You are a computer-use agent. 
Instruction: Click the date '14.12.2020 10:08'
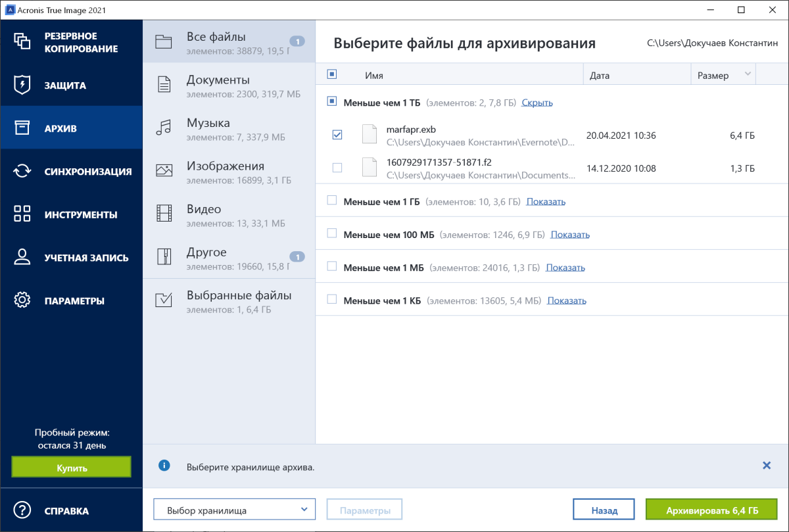click(x=621, y=168)
